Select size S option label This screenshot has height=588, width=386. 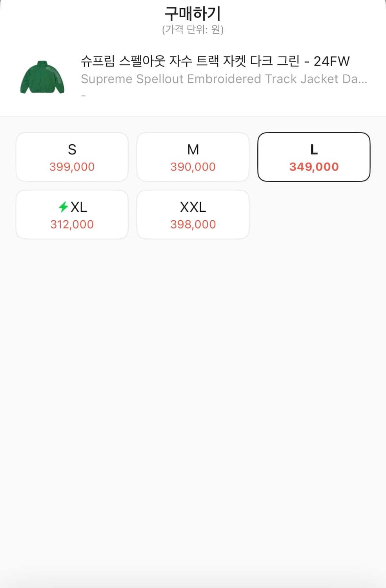pyautogui.click(x=72, y=150)
